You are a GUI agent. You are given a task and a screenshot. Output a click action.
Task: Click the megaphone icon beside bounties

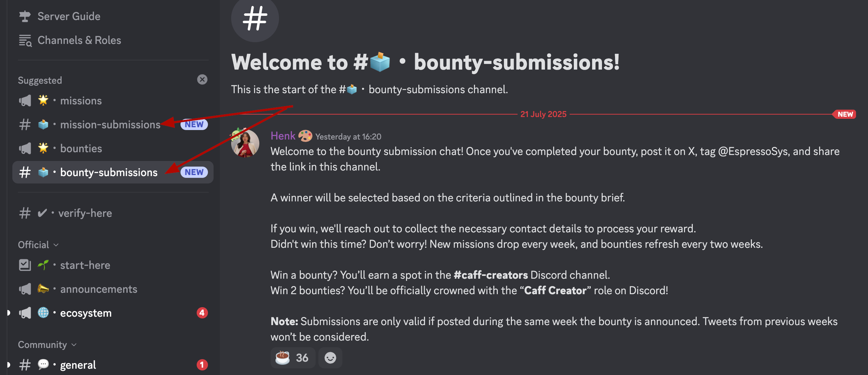[x=25, y=149]
